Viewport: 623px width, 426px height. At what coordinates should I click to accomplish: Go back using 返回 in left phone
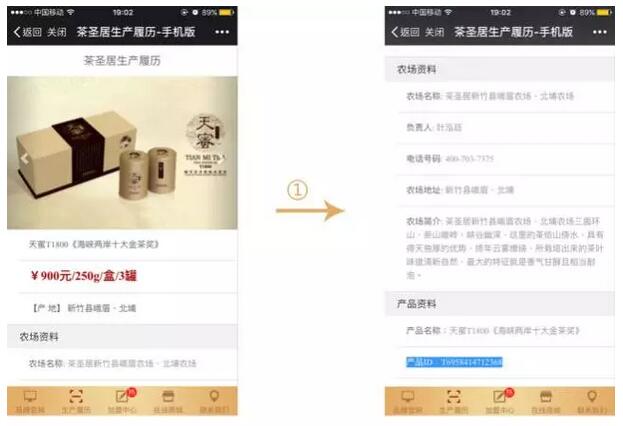pos(27,32)
